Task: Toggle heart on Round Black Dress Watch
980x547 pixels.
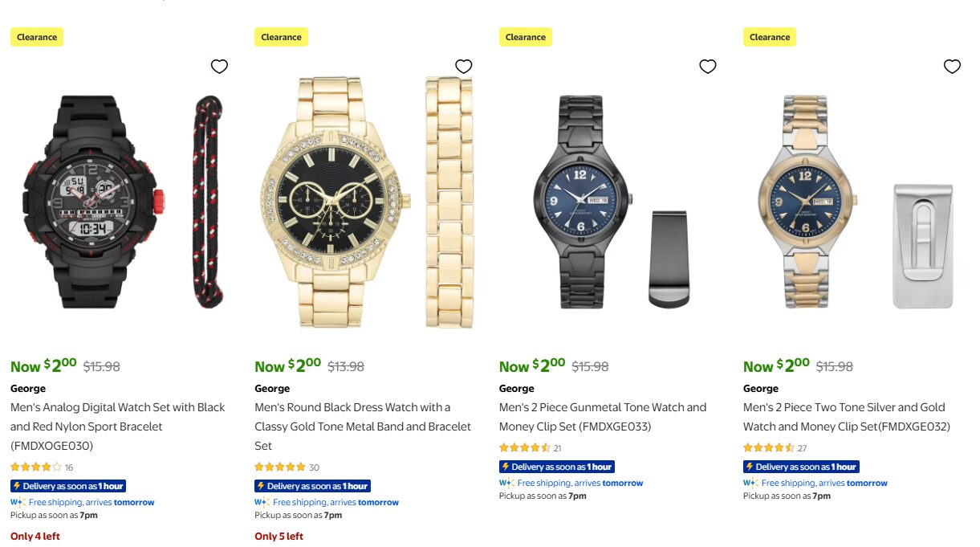Action: (463, 67)
